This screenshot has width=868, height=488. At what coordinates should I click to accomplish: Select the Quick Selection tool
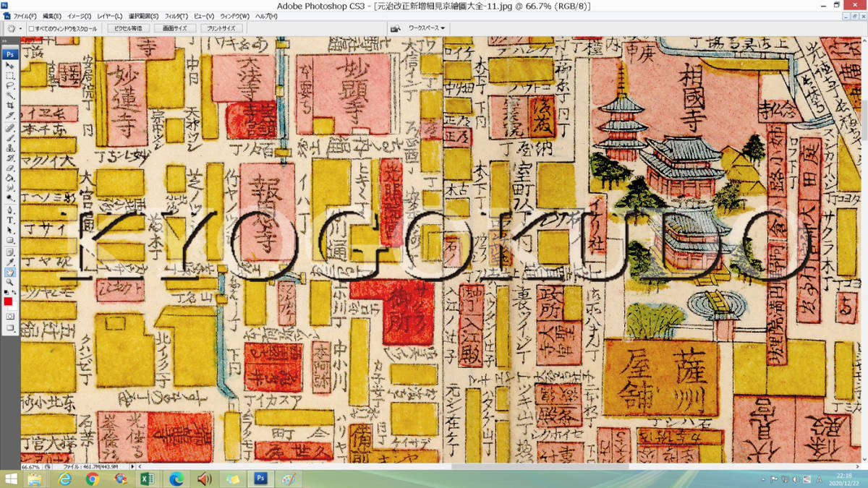(x=9, y=95)
